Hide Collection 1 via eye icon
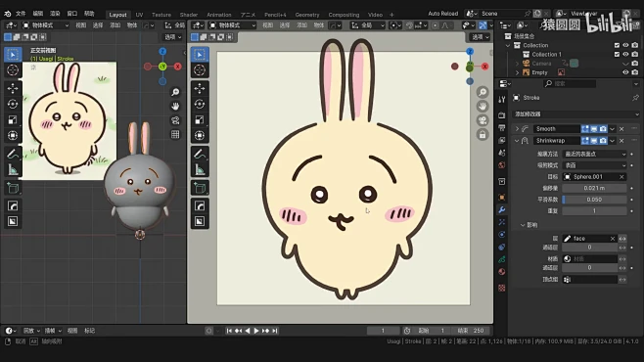Screen dimensions: 644x362 625,54
